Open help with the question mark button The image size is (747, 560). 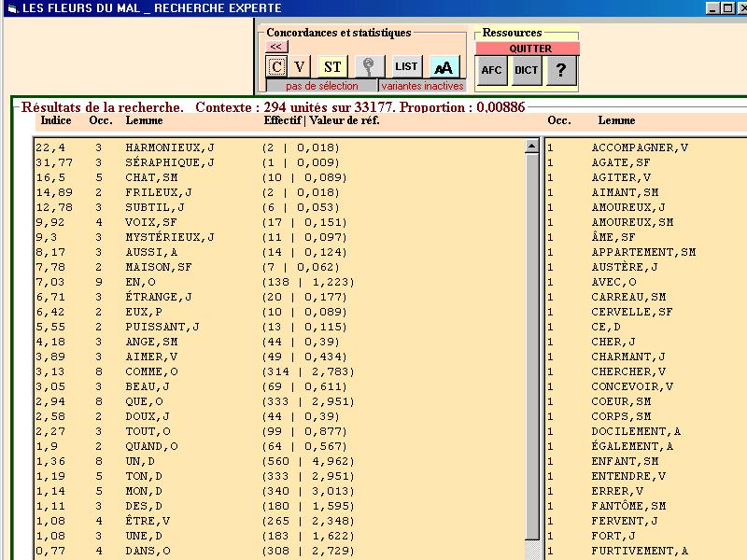pos(561,71)
